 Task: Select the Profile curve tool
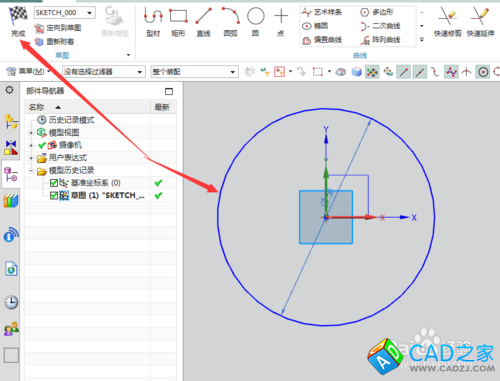[x=153, y=16]
